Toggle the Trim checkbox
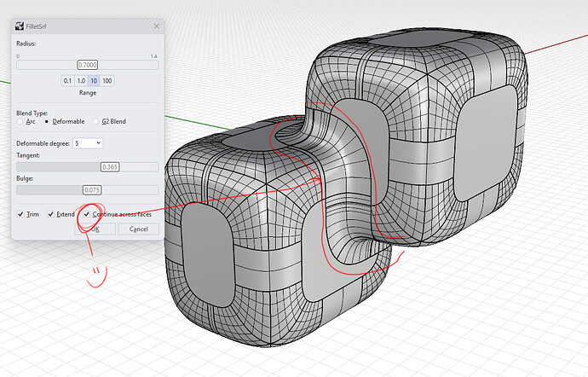This screenshot has height=377, width=588. (x=20, y=214)
